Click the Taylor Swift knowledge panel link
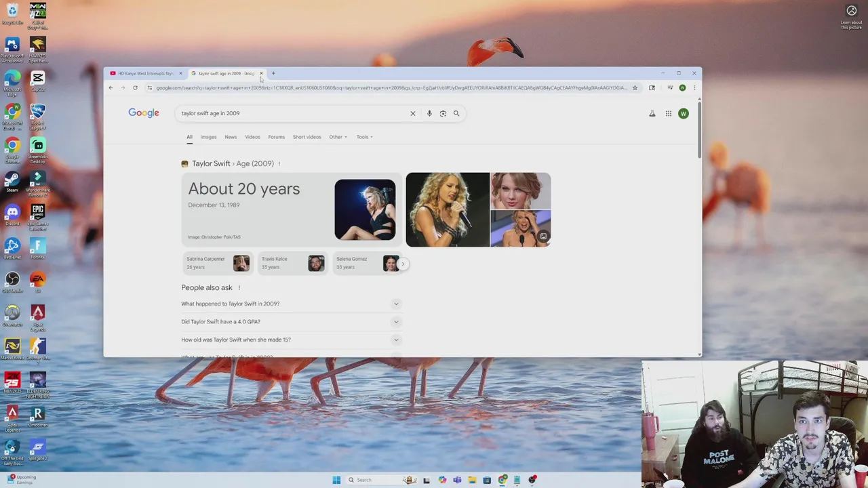The width and height of the screenshot is (868, 488). [x=211, y=163]
